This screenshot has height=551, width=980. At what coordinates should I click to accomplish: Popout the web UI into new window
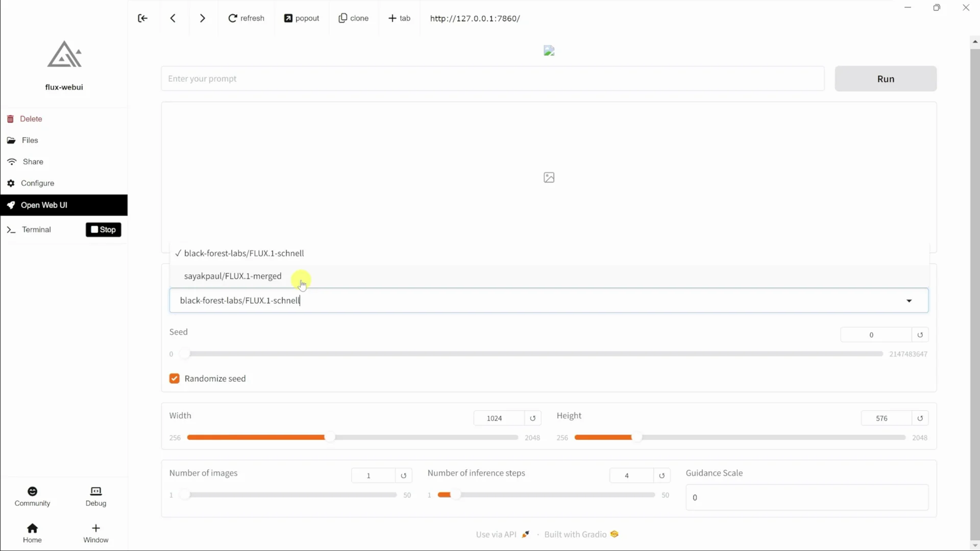302,18
